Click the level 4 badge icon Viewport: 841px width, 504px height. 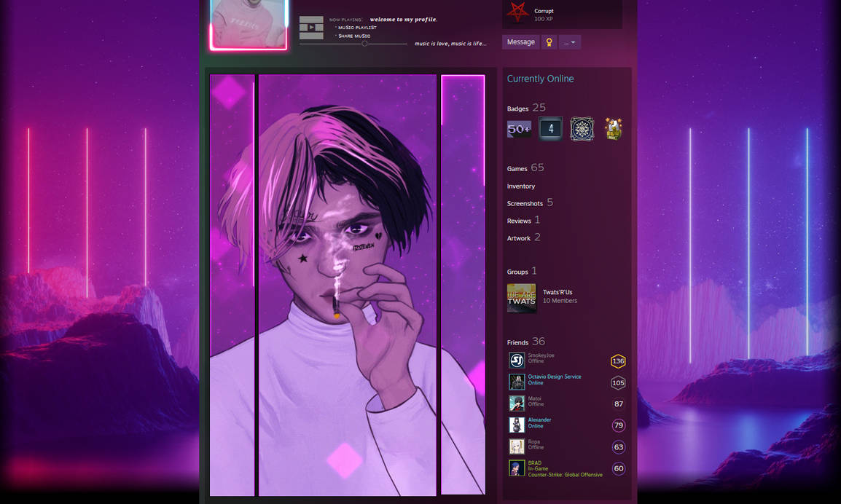tap(550, 128)
